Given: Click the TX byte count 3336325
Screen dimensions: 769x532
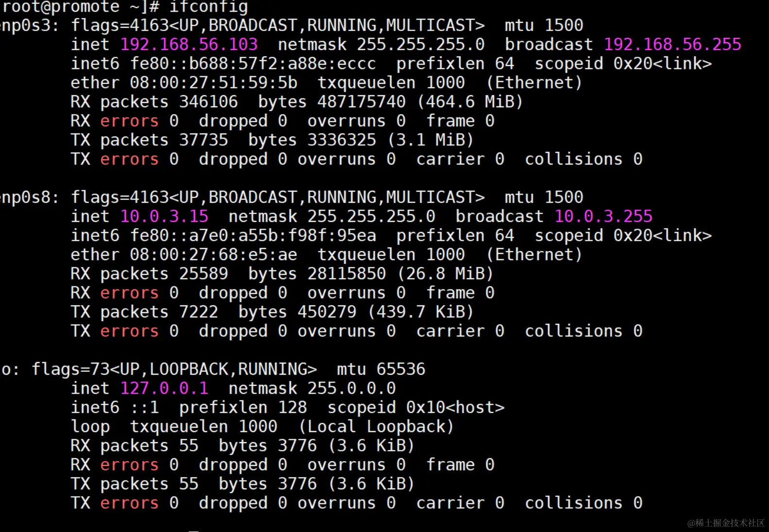Looking at the screenshot, I should point(342,140).
